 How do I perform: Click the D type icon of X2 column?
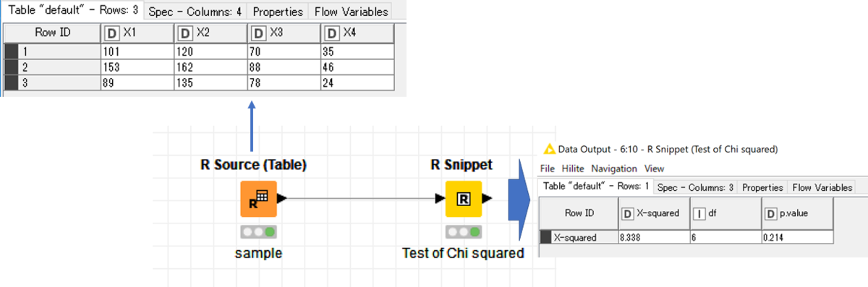[185, 33]
